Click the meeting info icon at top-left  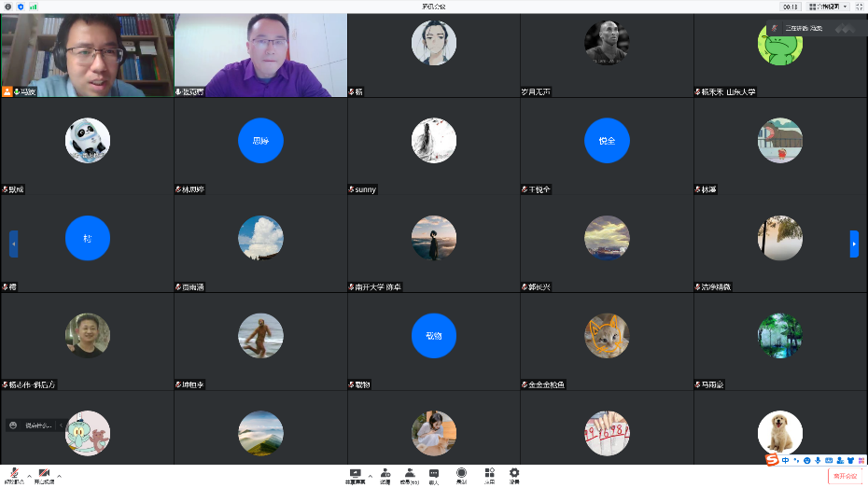tap(9, 7)
